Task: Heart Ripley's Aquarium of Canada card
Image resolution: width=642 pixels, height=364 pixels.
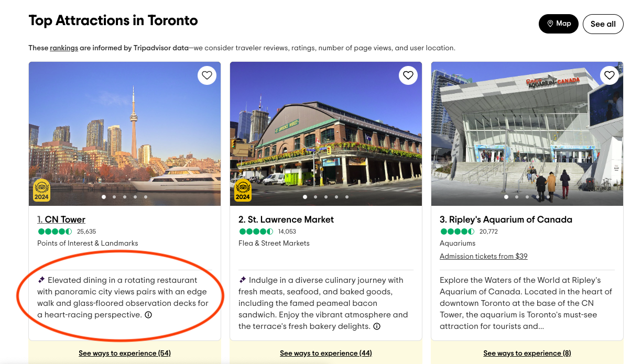Action: point(609,75)
